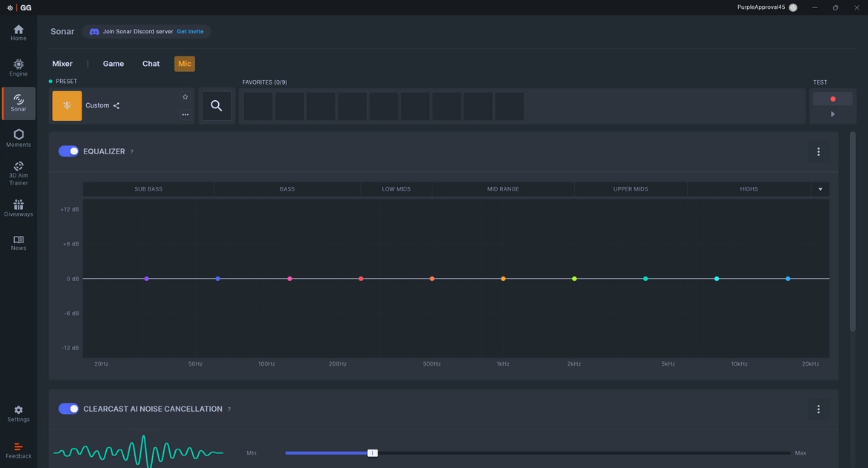Open the Engine section in sidebar

(19, 67)
